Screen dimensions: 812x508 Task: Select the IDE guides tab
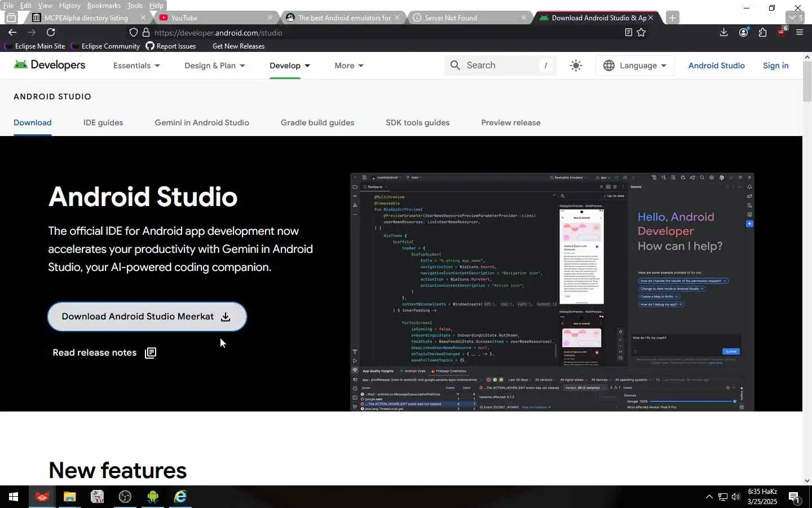(103, 122)
